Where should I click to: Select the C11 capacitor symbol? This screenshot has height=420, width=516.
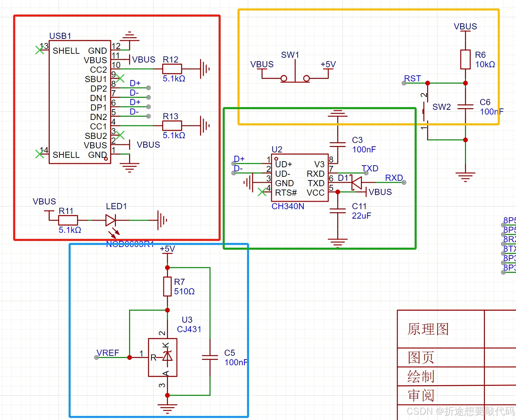pyautogui.click(x=338, y=211)
